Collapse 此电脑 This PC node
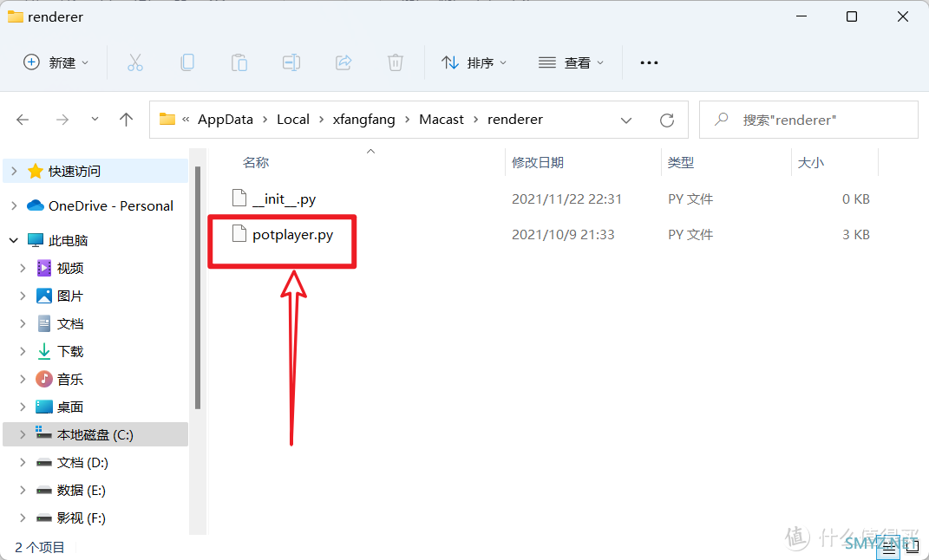 coord(14,240)
